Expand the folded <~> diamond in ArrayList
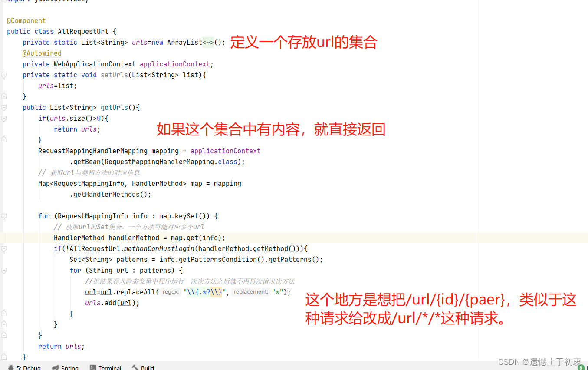588x370 pixels. (208, 43)
